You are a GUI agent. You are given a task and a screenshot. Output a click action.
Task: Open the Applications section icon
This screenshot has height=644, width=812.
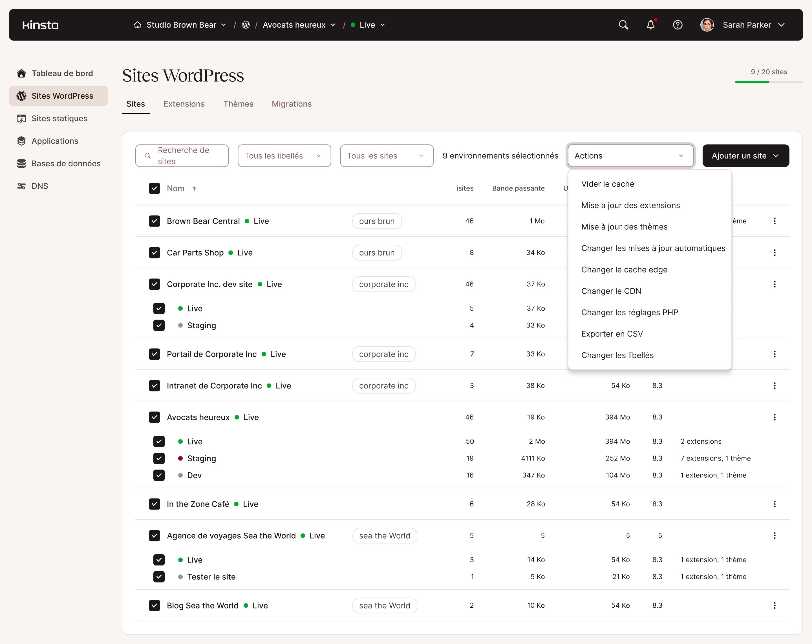(x=21, y=141)
